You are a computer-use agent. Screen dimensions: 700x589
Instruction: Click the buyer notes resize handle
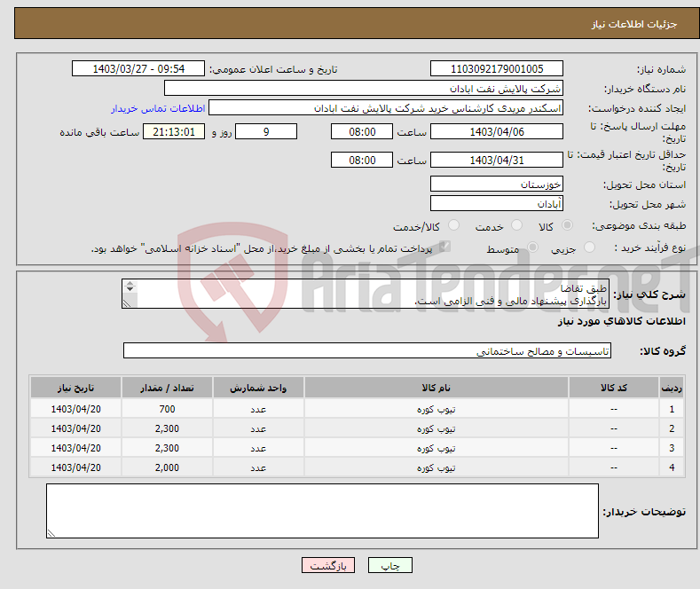(x=51, y=533)
